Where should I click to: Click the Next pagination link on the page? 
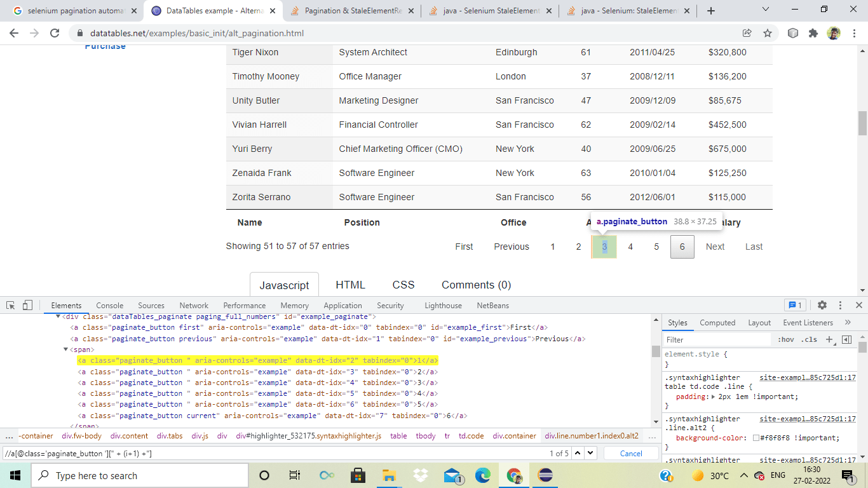pos(715,247)
